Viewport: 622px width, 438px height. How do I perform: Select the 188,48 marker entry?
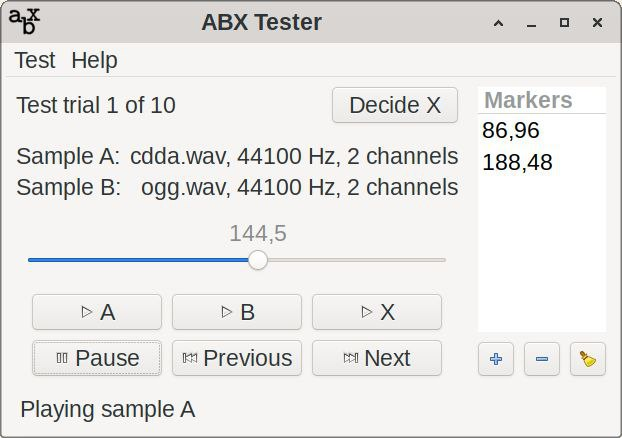tap(517, 162)
